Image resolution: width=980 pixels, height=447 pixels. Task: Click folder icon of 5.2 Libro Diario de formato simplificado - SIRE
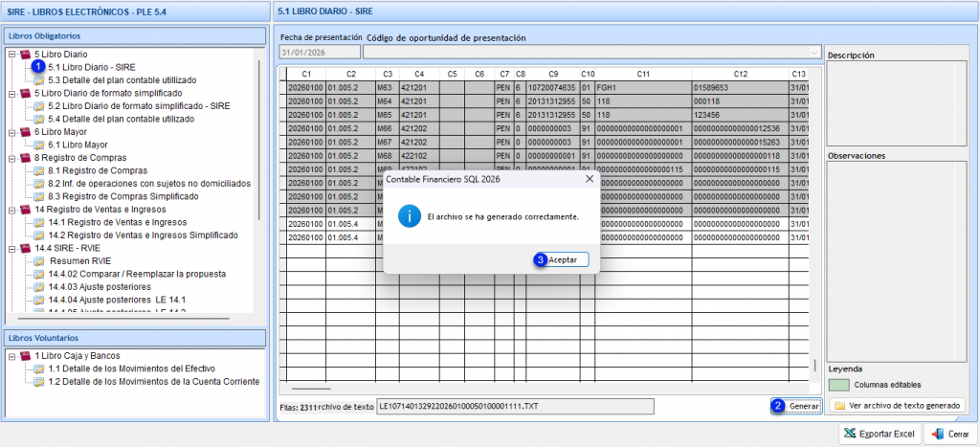[x=38, y=106]
